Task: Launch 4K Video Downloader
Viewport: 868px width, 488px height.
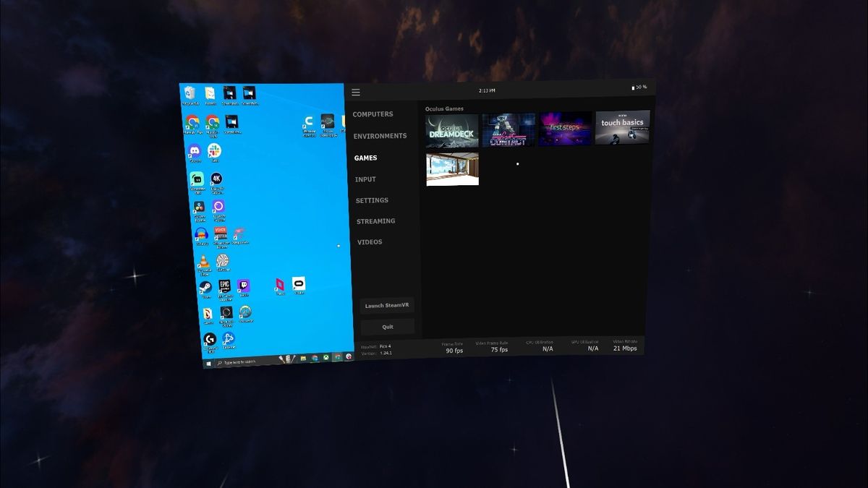Action: (x=215, y=179)
